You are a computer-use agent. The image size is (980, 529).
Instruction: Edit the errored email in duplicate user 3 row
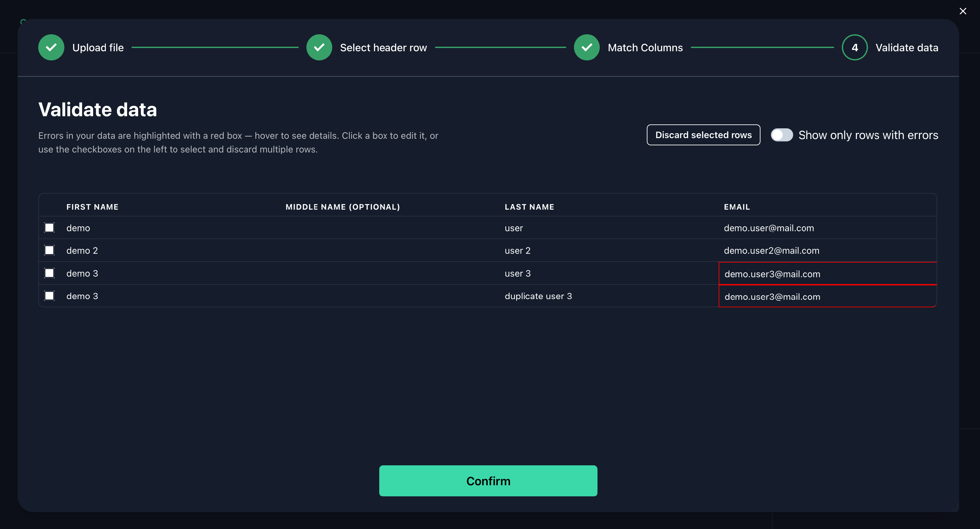tap(827, 296)
